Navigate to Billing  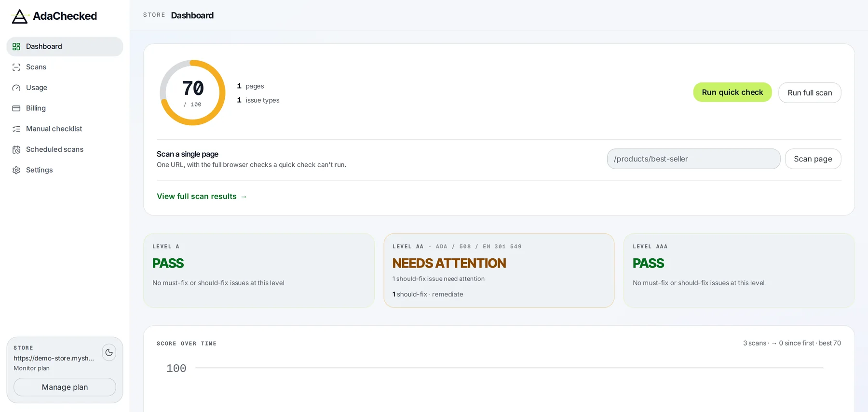(65, 108)
